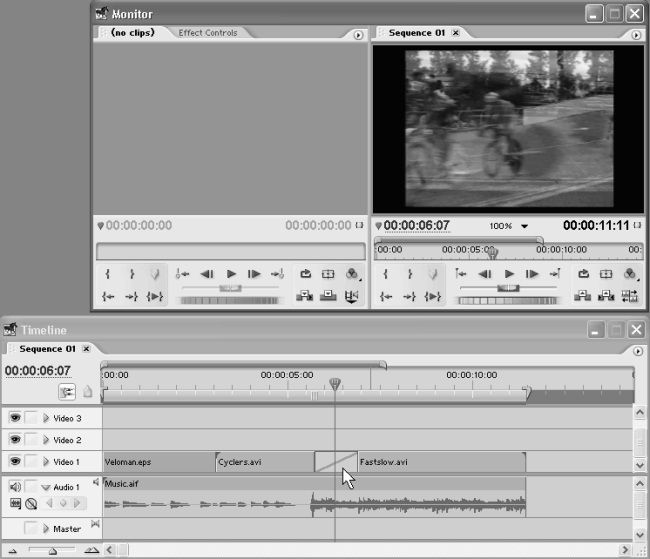
Task: Click Play in the Source monitor
Action: click(x=231, y=274)
